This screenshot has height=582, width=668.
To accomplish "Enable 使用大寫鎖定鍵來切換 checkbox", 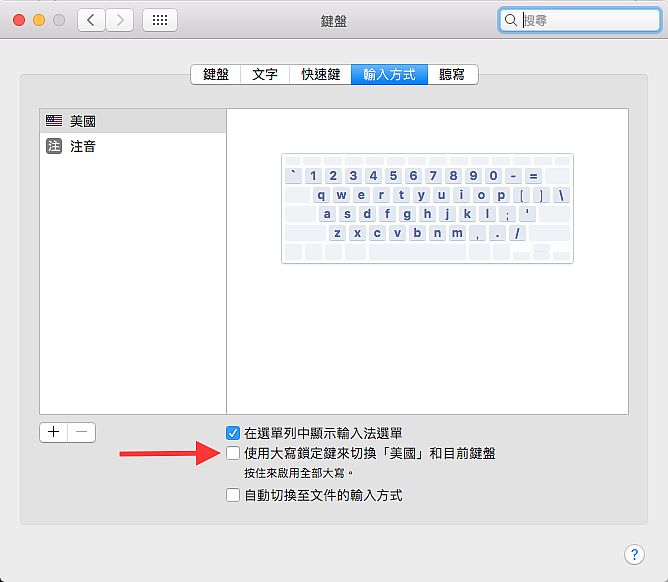I will 233,453.
